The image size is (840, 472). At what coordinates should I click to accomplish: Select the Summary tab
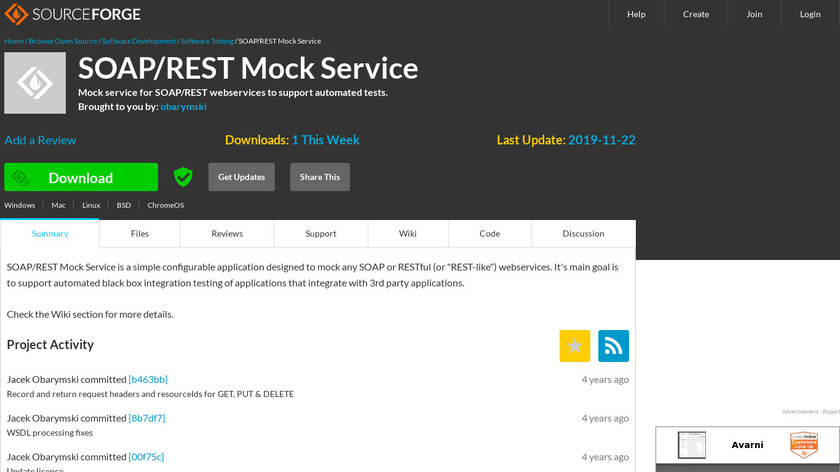tap(50, 234)
